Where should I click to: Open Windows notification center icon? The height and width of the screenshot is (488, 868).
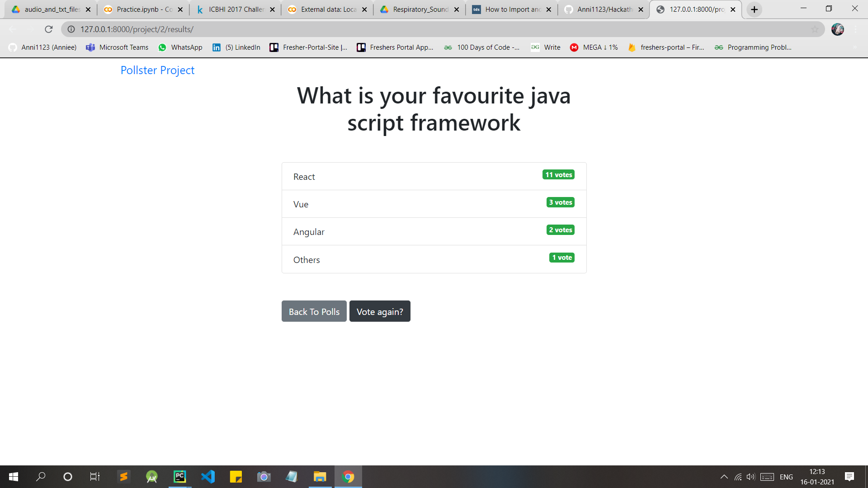click(849, 477)
